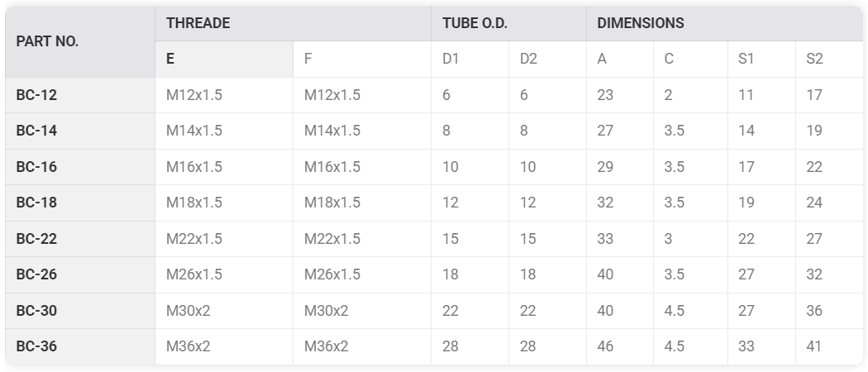Select the BC-22 row label
Image resolution: width=868 pixels, height=372 pixels.
tap(80, 239)
